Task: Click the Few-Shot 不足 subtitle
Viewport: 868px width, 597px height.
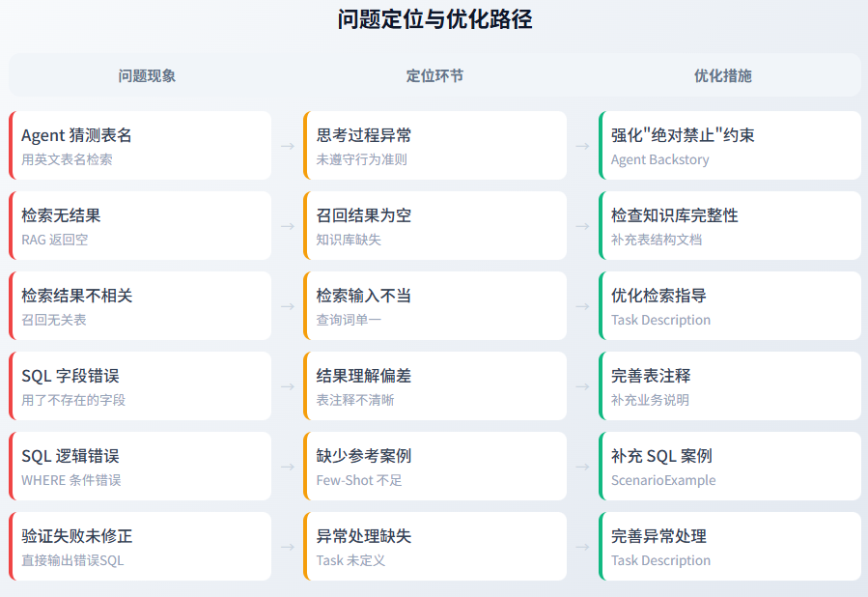Action: coord(359,480)
